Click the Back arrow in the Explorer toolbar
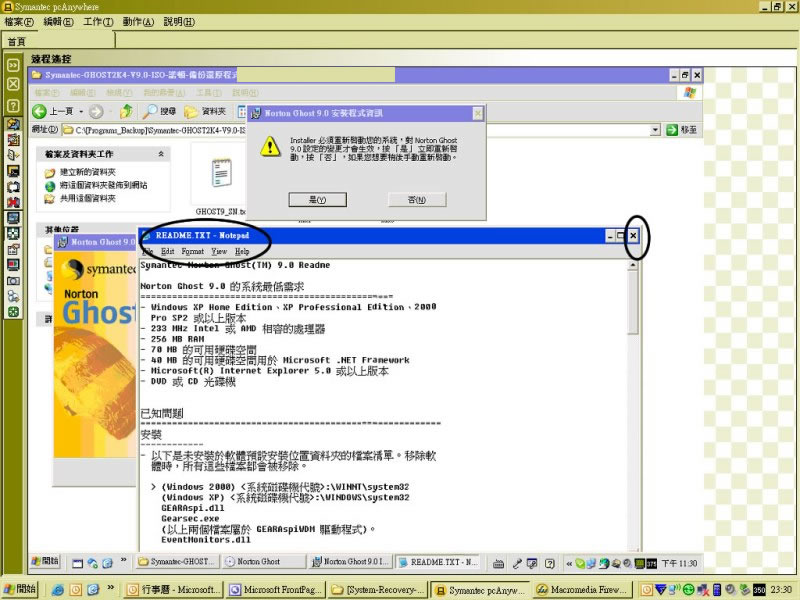The image size is (800, 600). click(39, 111)
